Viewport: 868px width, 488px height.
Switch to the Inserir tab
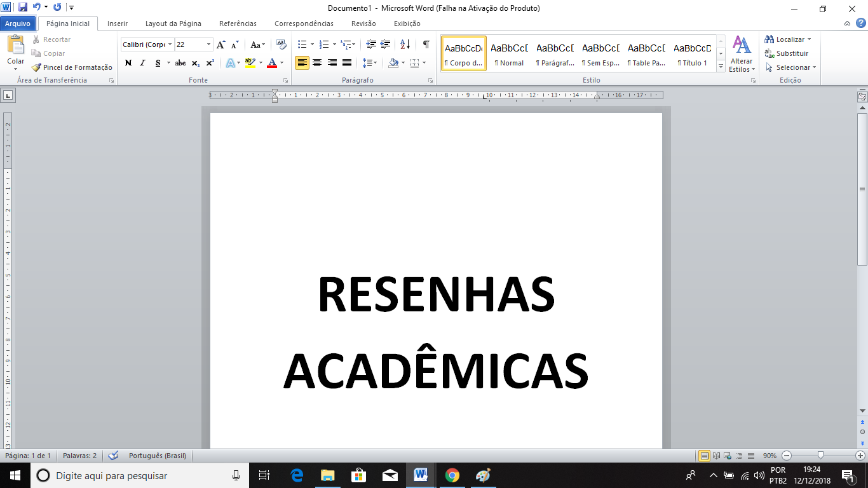(x=118, y=24)
